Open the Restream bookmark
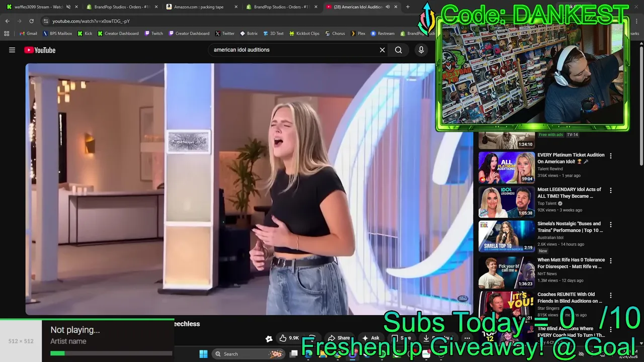644x362 pixels. pyautogui.click(x=383, y=34)
